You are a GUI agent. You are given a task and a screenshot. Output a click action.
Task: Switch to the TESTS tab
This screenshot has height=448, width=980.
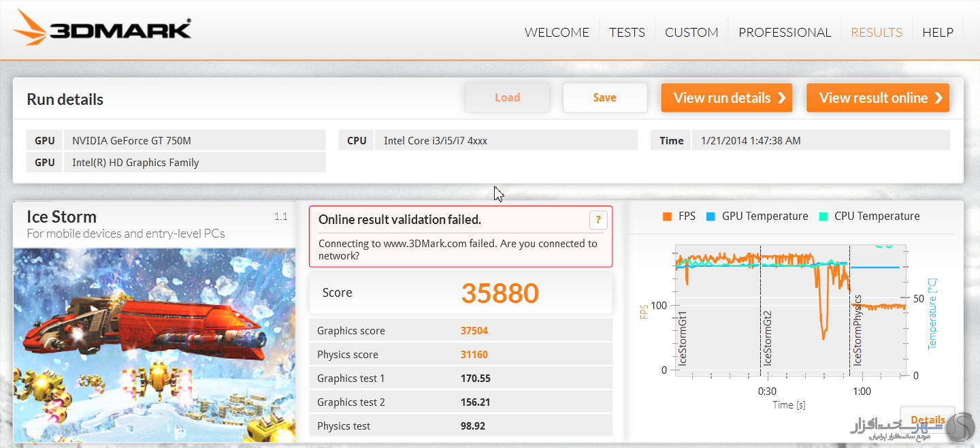click(x=627, y=32)
